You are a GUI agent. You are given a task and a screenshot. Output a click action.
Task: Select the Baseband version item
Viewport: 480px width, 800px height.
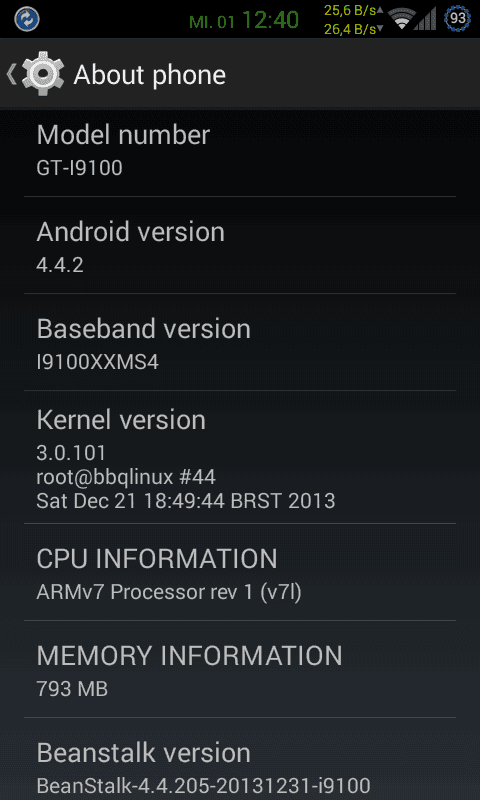pyautogui.click(x=240, y=342)
